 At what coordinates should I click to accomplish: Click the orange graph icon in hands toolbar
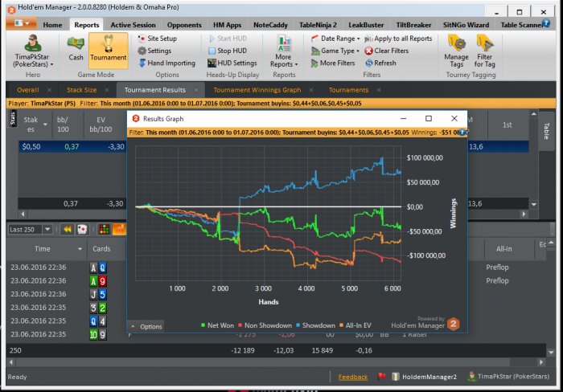[119, 229]
